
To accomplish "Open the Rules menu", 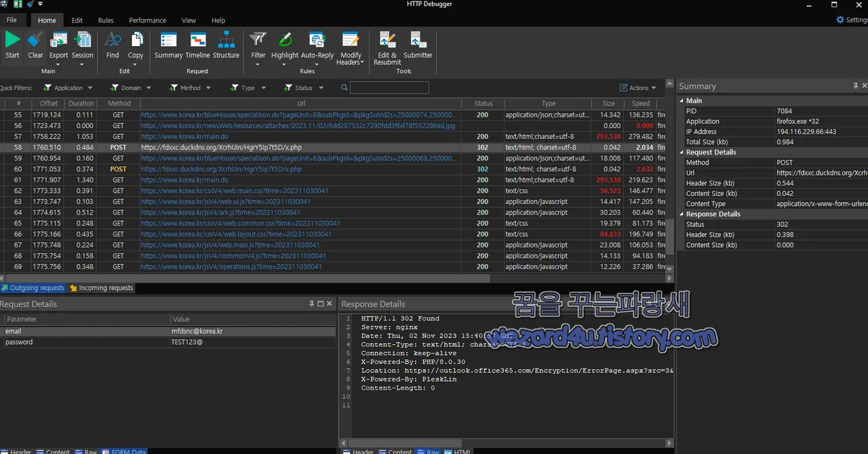I will [105, 20].
